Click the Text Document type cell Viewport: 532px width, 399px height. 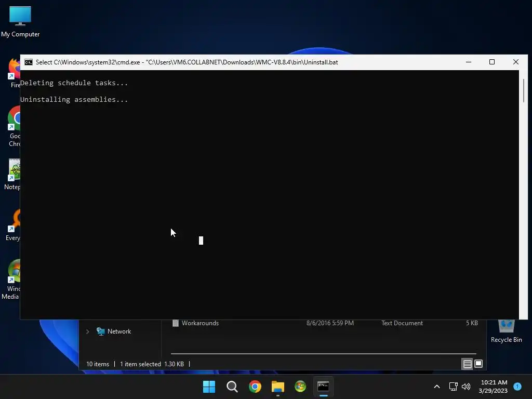pyautogui.click(x=402, y=323)
